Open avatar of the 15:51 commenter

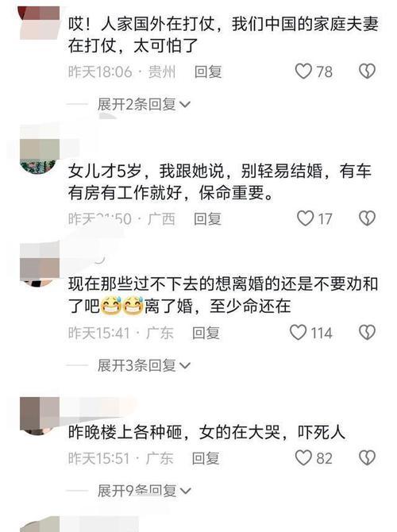click(40, 415)
